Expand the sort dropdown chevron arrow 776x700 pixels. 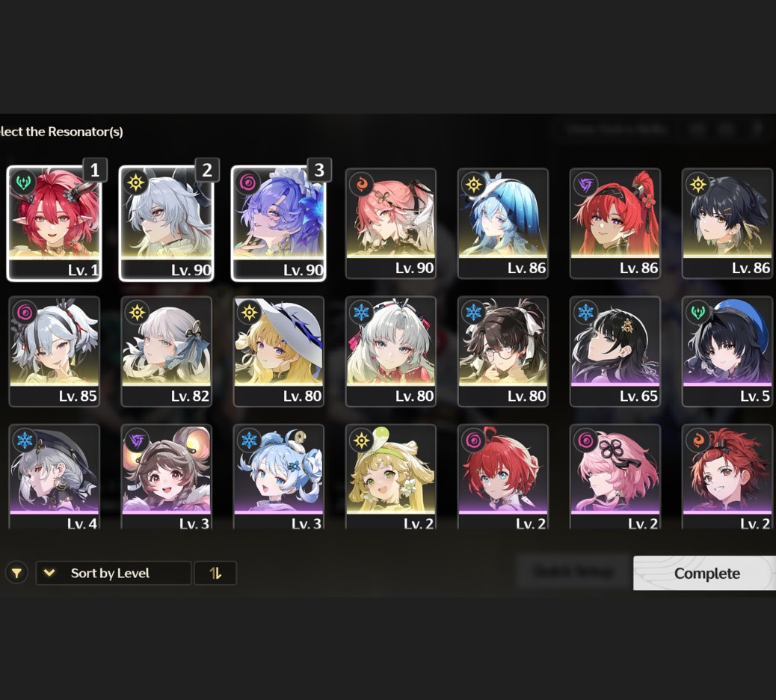[49, 573]
